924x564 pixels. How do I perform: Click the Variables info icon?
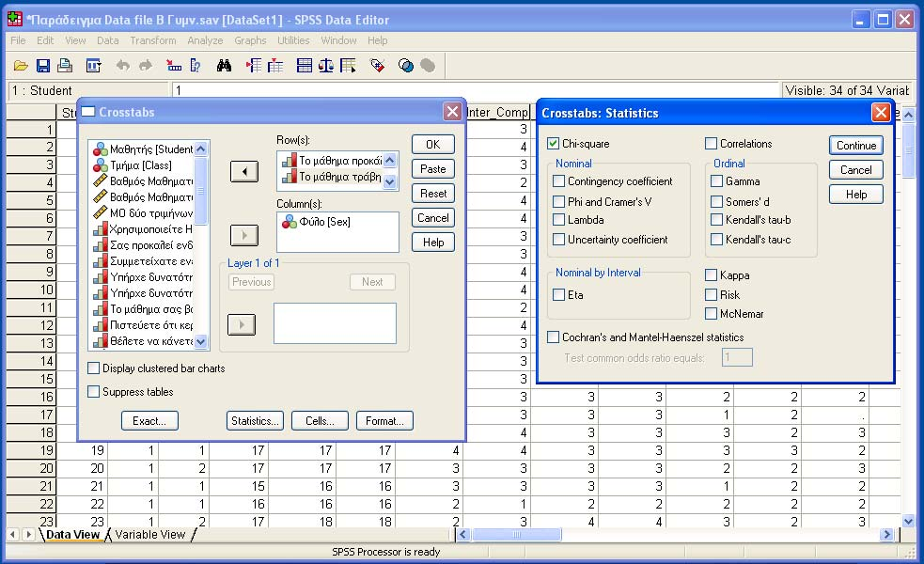click(x=196, y=66)
